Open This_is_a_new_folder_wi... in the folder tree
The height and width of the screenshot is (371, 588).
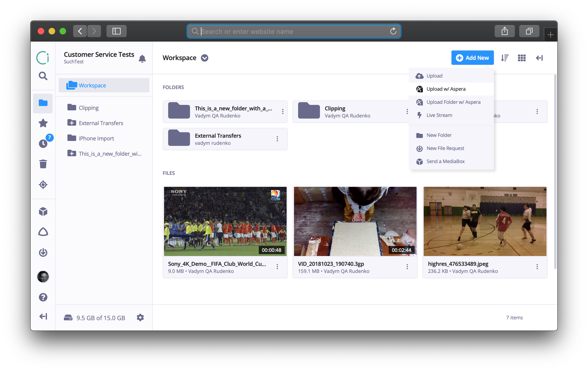(x=104, y=154)
